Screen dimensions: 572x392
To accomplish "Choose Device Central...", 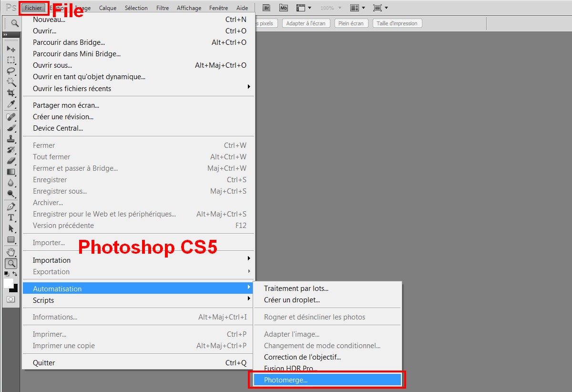I will [x=139, y=128].
